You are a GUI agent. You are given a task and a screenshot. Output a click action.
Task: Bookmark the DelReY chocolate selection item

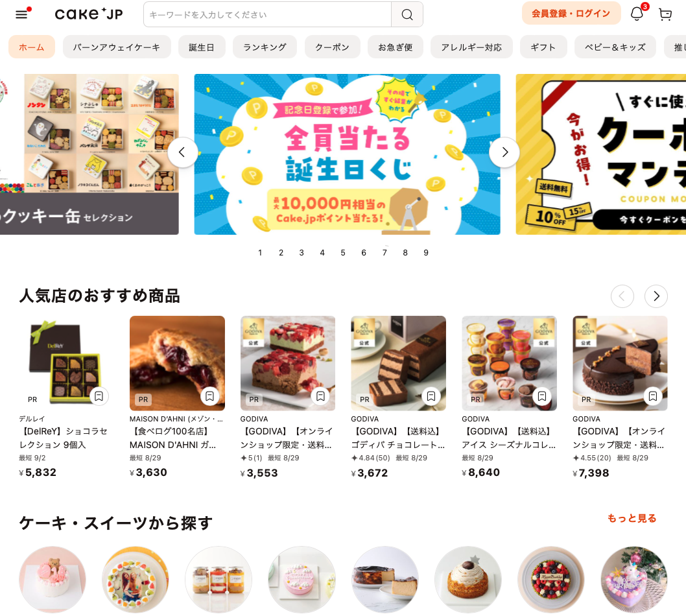99,396
